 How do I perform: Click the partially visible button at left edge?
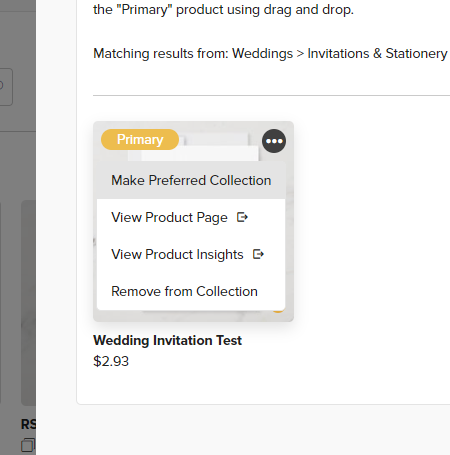(6, 87)
